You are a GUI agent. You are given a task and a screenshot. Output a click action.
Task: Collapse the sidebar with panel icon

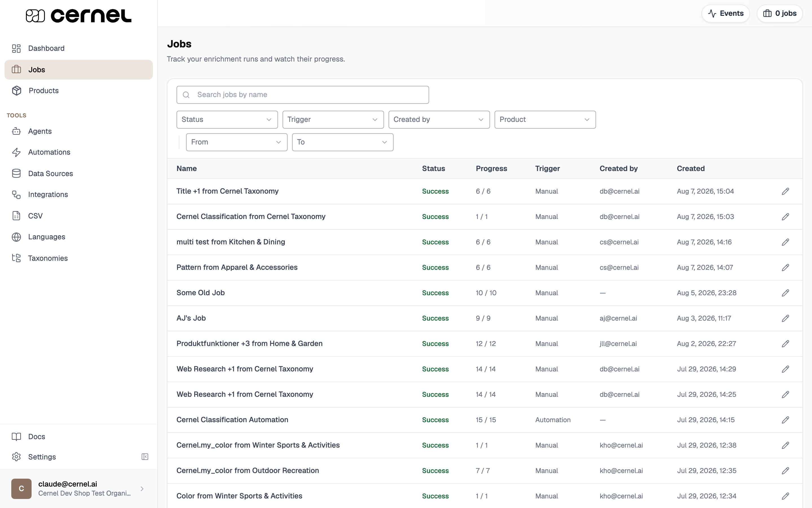[145, 457]
